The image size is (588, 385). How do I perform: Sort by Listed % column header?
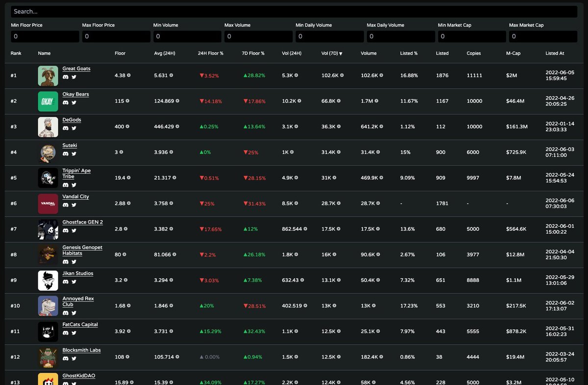coord(409,53)
